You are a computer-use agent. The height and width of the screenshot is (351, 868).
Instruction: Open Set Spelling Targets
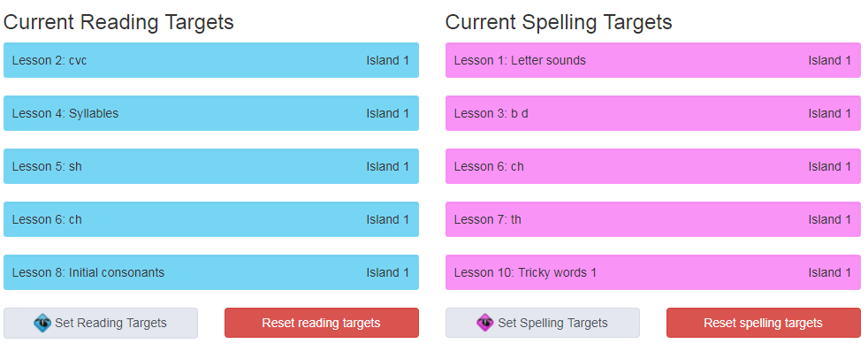pyautogui.click(x=543, y=323)
